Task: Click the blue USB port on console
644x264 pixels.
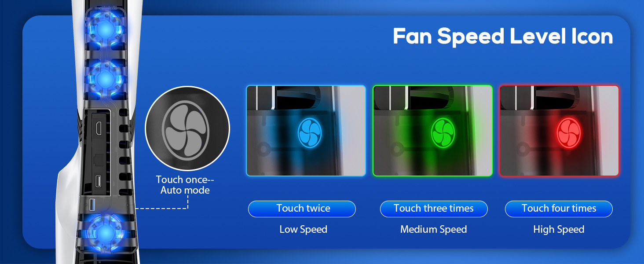Action: tap(92, 205)
